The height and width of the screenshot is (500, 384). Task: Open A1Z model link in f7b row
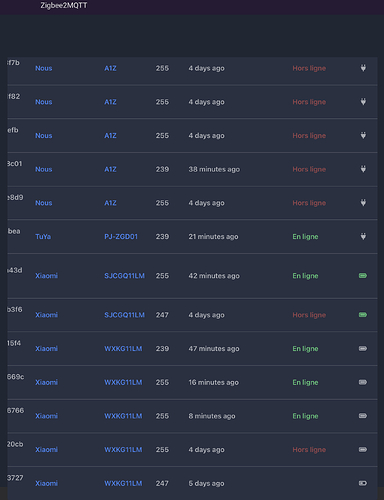(x=110, y=68)
